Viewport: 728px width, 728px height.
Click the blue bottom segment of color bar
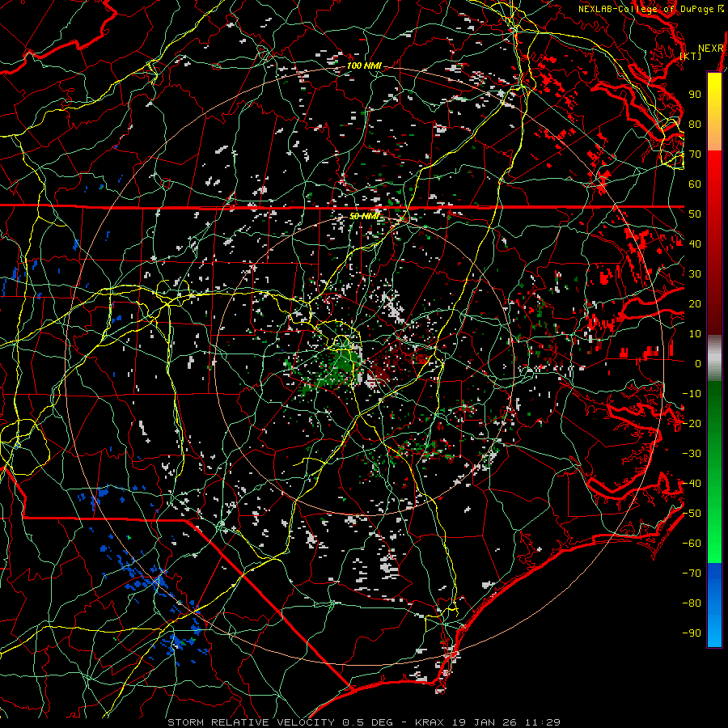pyautogui.click(x=714, y=605)
